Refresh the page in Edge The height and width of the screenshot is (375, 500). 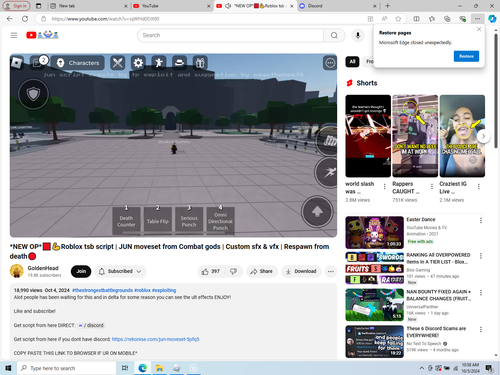click(x=25, y=19)
